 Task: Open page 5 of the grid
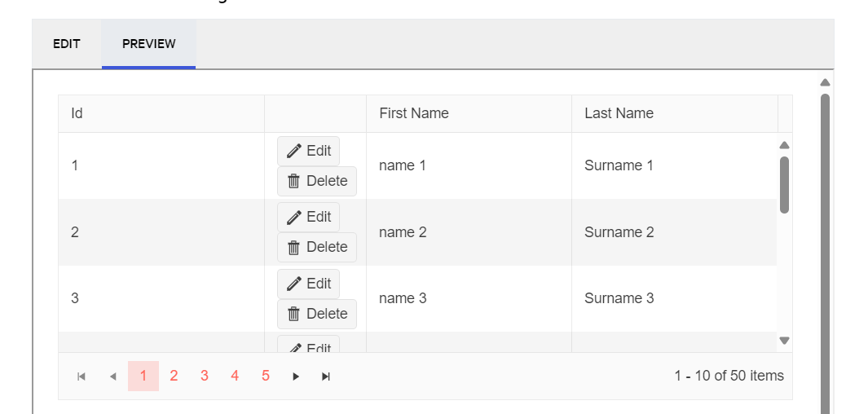pyautogui.click(x=266, y=376)
